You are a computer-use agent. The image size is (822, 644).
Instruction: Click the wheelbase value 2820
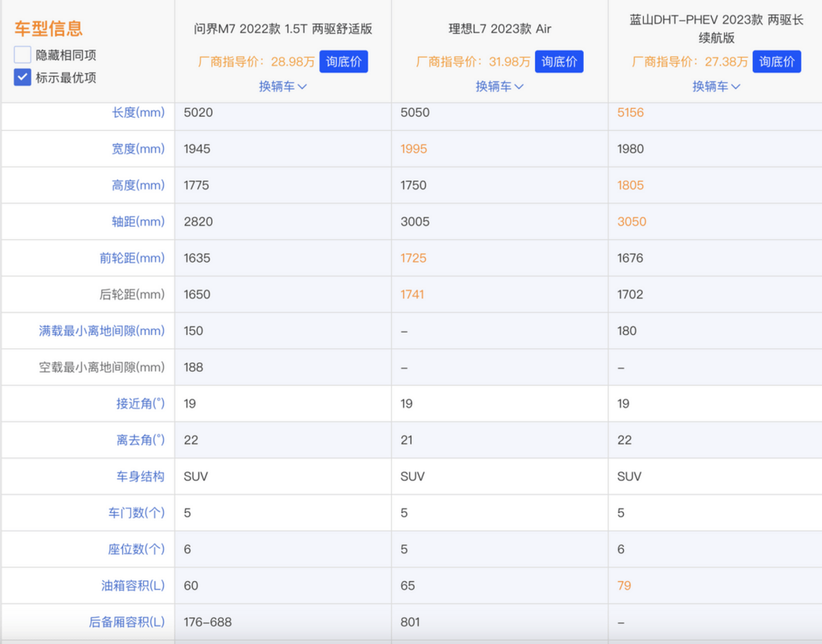coord(198,222)
